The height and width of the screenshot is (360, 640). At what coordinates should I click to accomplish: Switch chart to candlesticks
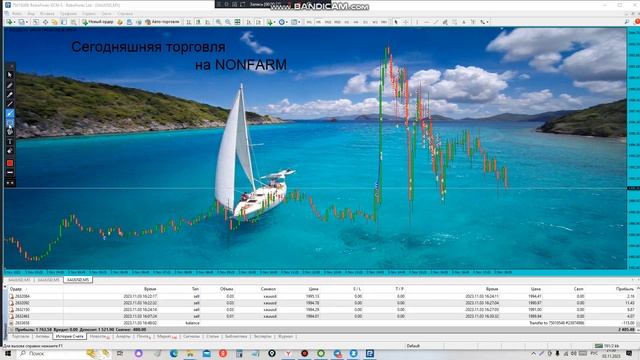(x=198, y=22)
